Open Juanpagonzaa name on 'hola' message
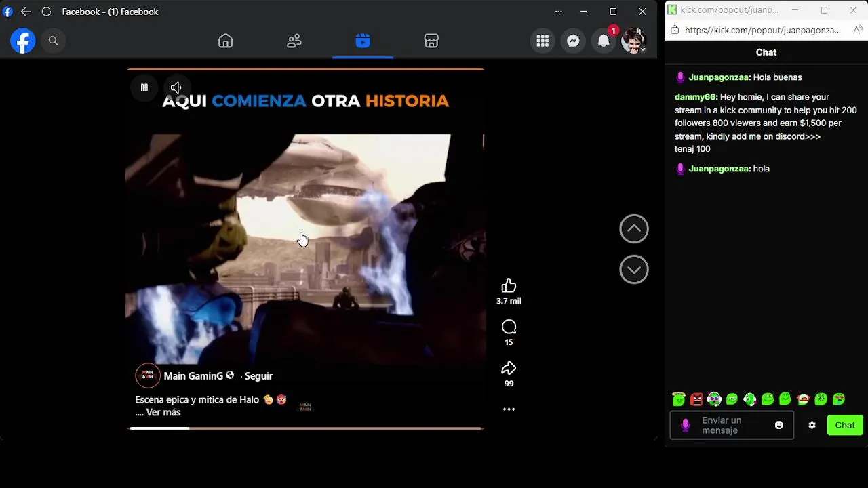 point(719,169)
